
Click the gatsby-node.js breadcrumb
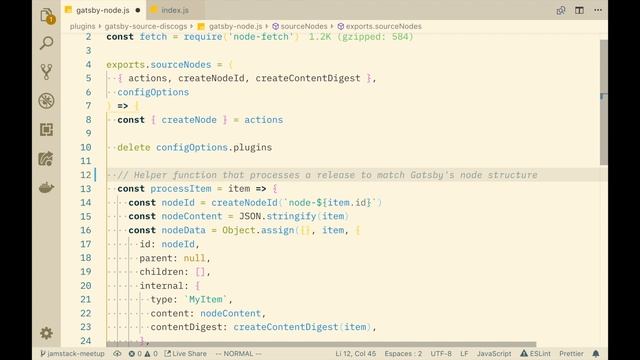tap(230, 26)
